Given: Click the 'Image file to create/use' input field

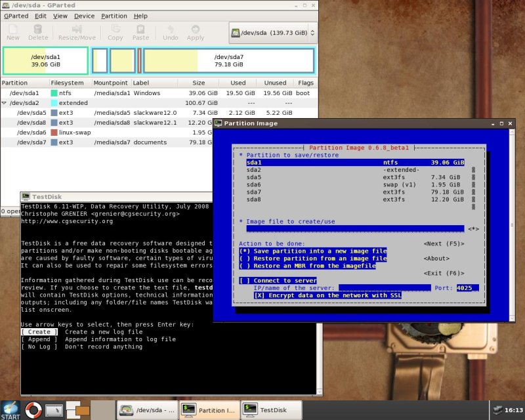Looking at the screenshot, I should [x=355, y=229].
